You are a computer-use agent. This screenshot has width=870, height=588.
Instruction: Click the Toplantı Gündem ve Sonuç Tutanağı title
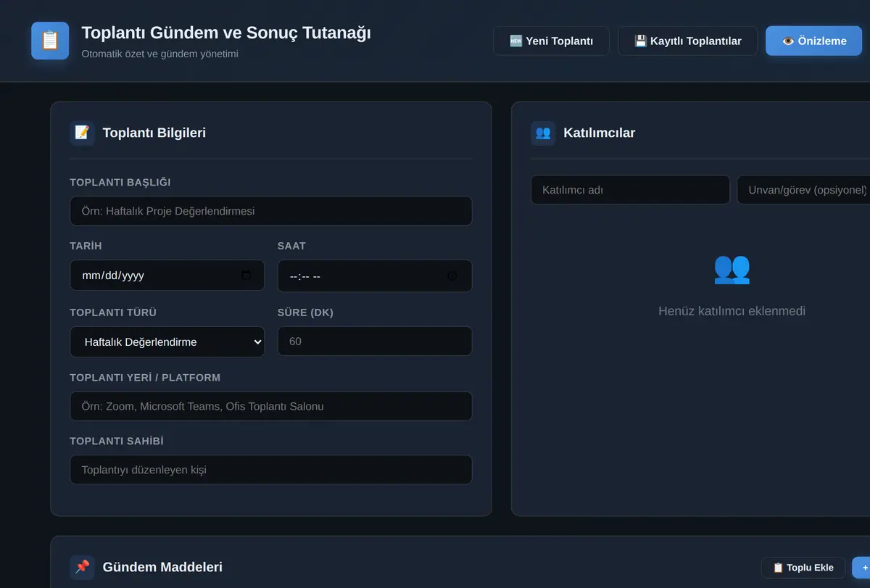coord(226,33)
